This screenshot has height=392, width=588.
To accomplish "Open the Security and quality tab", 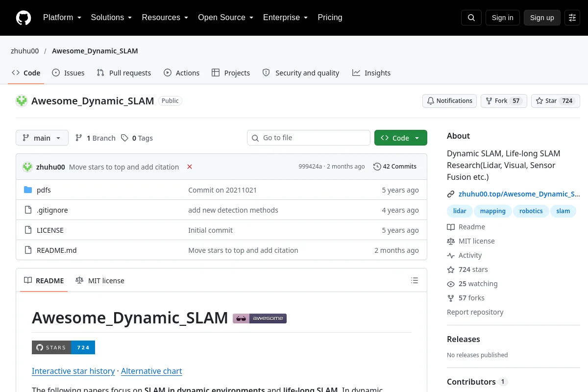I will tap(301, 73).
